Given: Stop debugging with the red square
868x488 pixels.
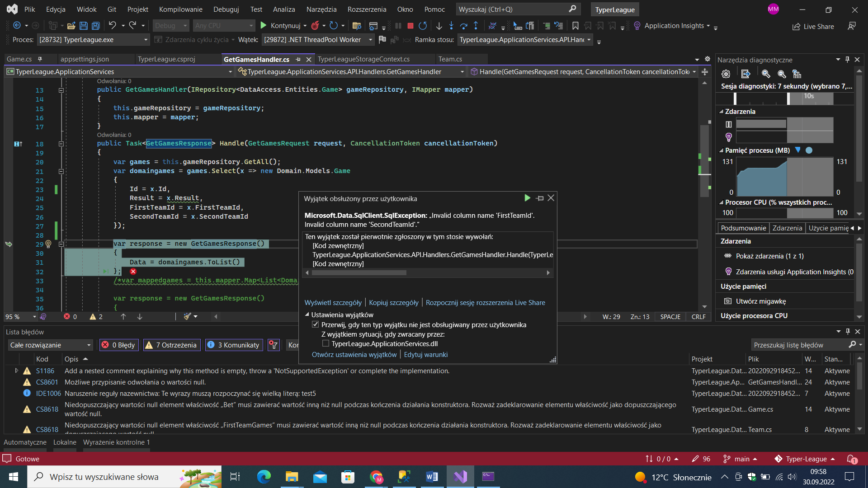Looking at the screenshot, I should (410, 26).
